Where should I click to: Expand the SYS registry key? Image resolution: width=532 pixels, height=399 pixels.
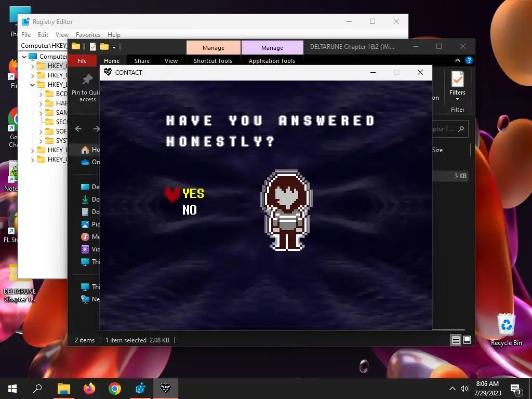41,140
